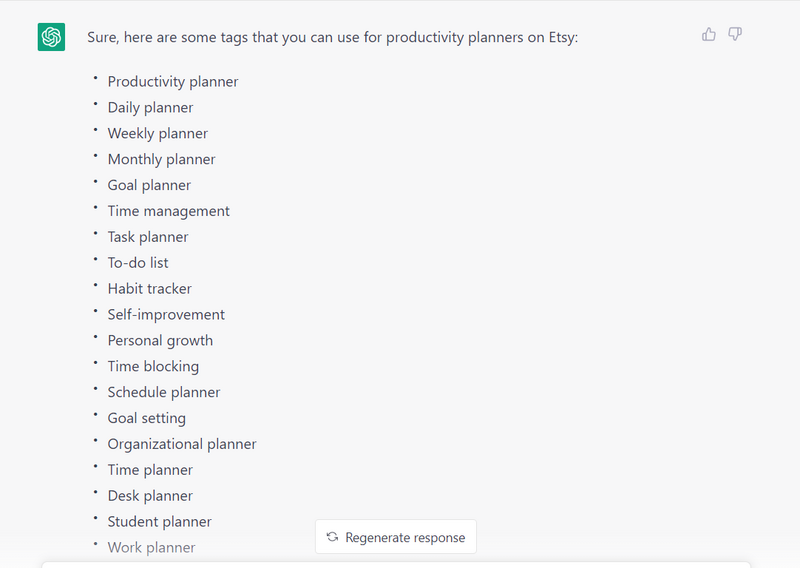Click the 'Self-improvement' list item

pyautogui.click(x=166, y=315)
